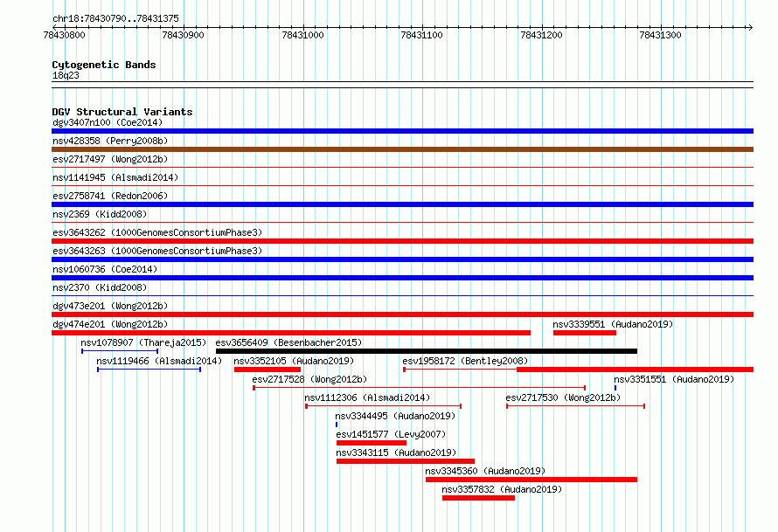Click the red nsv3357832 variant bar
778x532 pixels.
[478, 498]
